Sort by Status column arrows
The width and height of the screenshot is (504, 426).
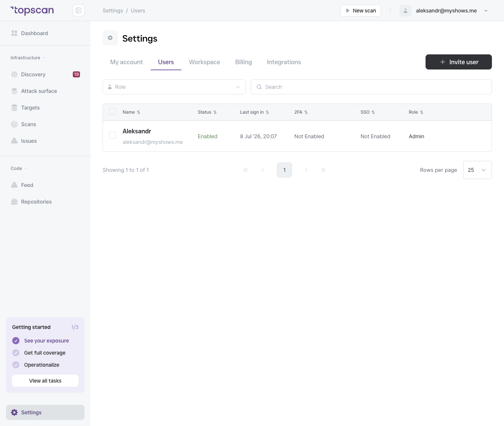pos(215,112)
